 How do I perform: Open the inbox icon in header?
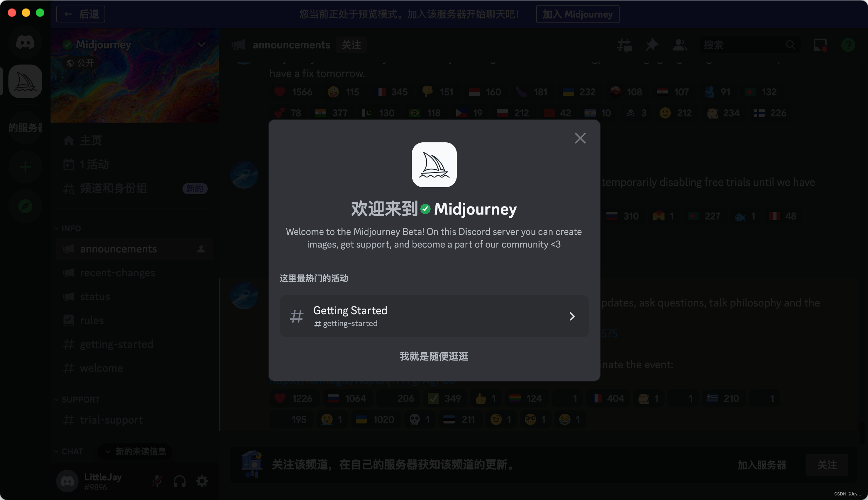coord(820,45)
